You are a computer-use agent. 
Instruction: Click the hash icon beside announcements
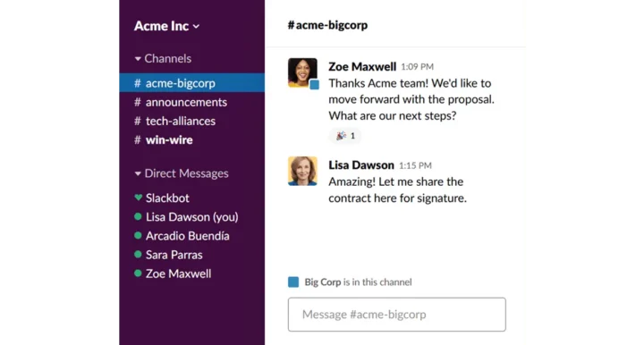(138, 102)
